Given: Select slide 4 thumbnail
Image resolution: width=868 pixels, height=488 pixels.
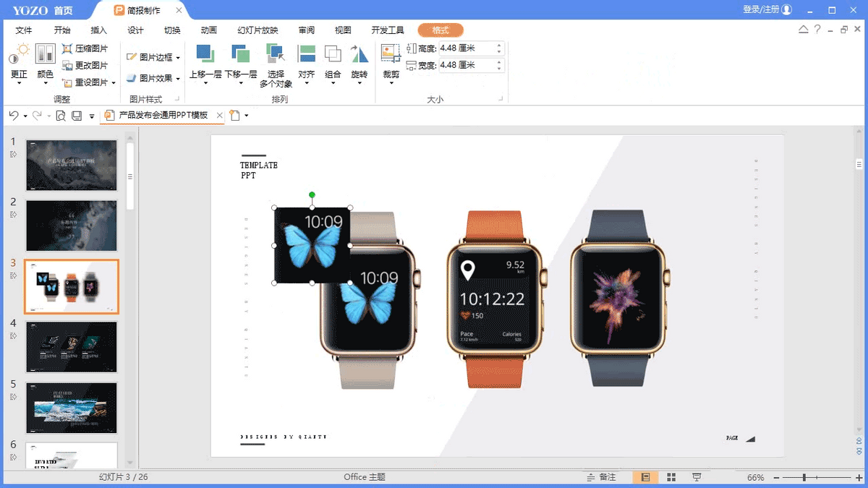Looking at the screenshot, I should point(72,347).
